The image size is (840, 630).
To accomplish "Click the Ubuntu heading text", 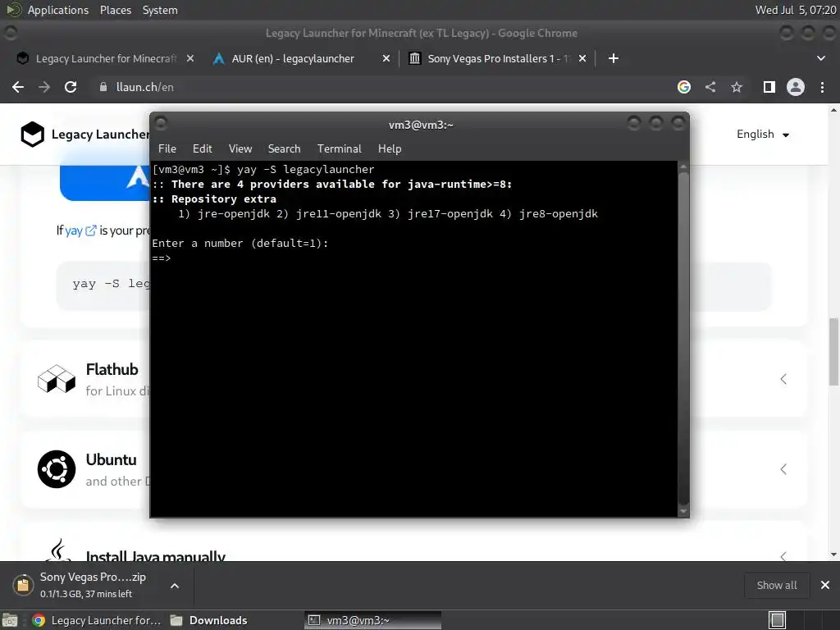I will click(x=111, y=459).
